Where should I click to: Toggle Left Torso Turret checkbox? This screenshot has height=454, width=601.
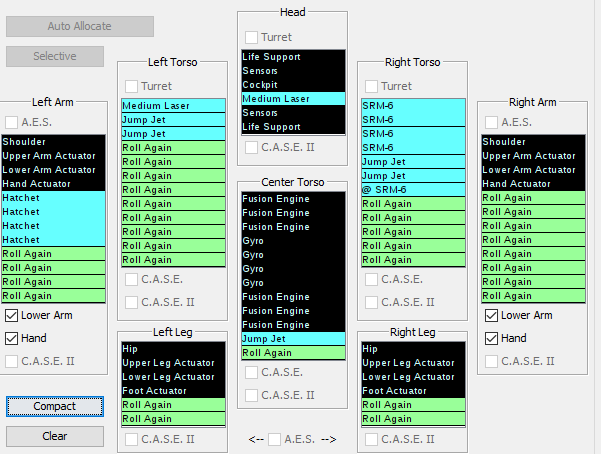point(131,86)
